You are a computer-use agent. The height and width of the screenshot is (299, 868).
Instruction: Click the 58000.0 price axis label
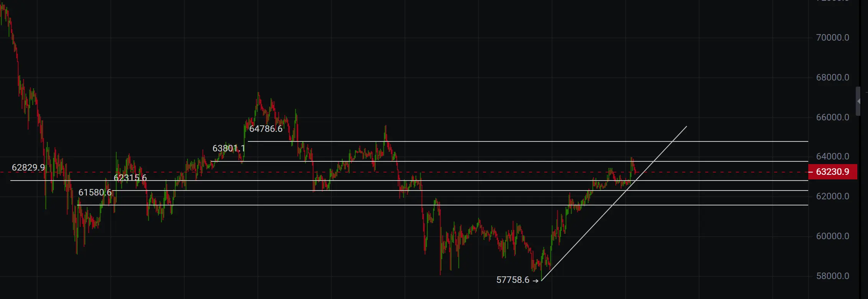point(832,276)
